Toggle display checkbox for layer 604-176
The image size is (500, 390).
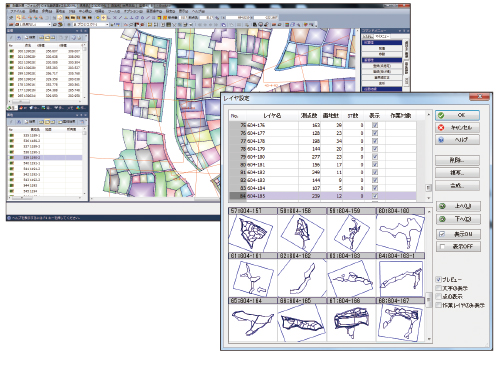pos(375,125)
